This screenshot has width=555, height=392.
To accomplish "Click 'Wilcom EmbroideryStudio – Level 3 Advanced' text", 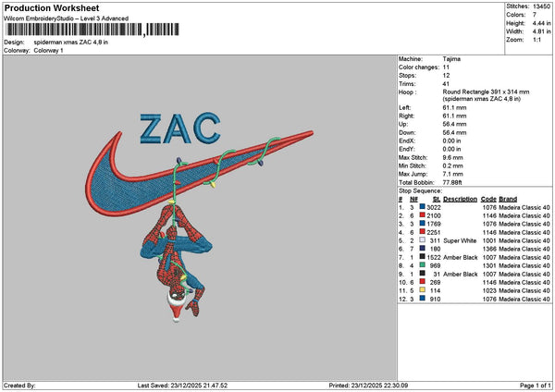I will pyautogui.click(x=67, y=18).
